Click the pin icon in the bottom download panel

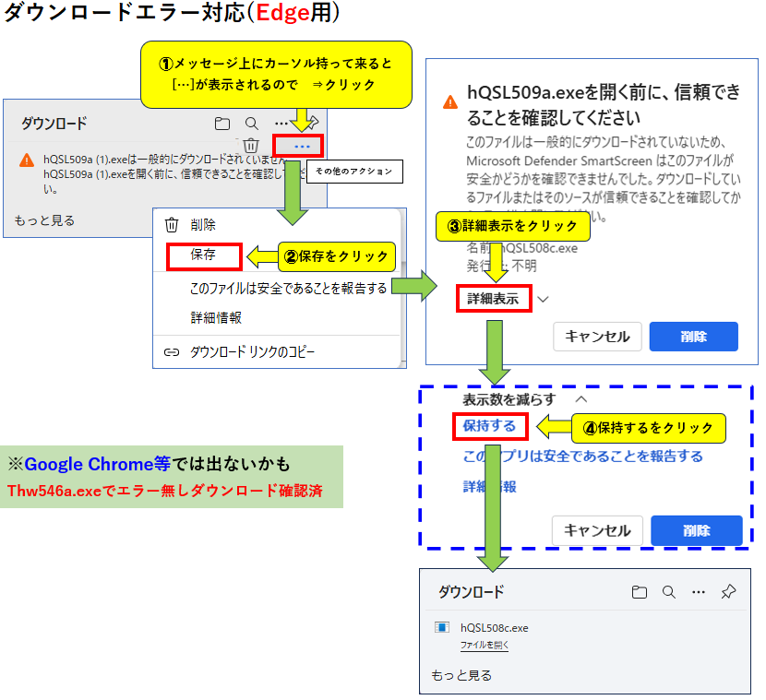(x=728, y=591)
